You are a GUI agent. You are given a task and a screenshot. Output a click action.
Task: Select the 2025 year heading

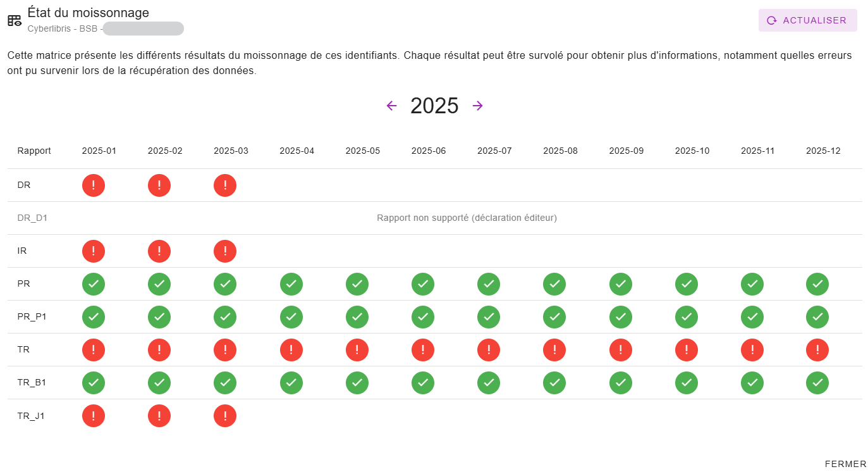434,106
